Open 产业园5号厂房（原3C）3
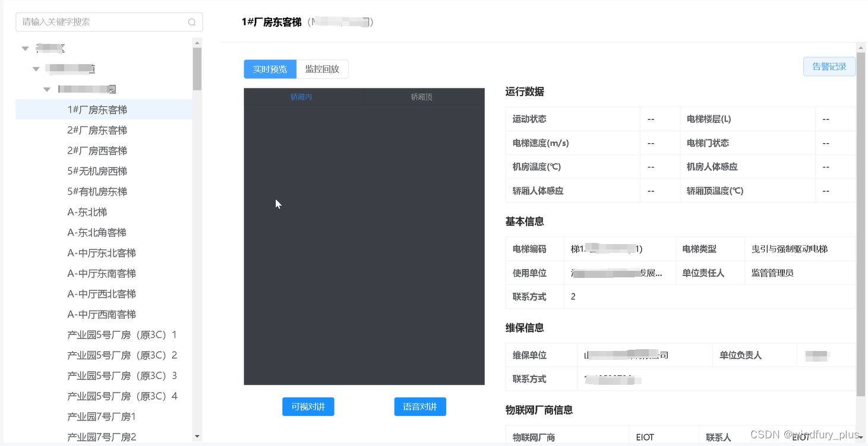Image resolution: width=868 pixels, height=446 pixels. click(x=122, y=376)
